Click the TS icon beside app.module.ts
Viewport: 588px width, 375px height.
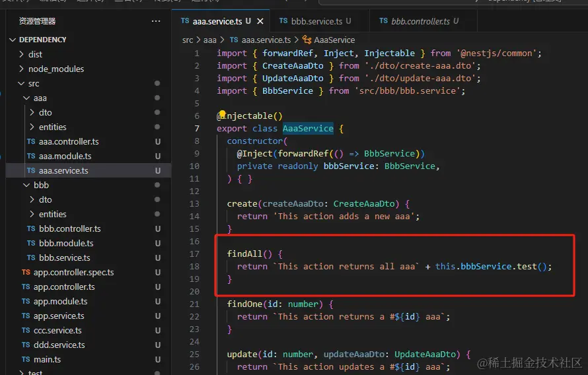point(26,301)
